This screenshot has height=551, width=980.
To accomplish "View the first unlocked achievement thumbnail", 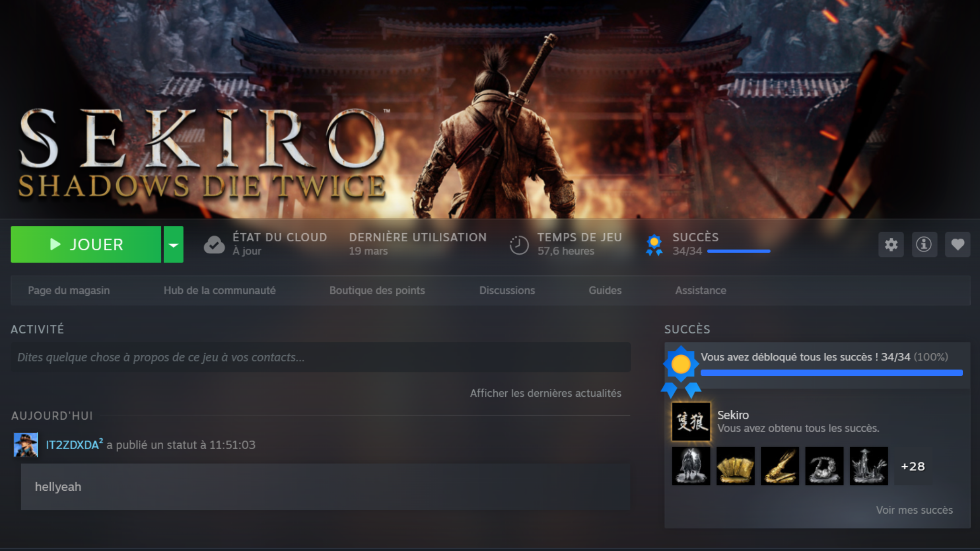I will (x=691, y=466).
